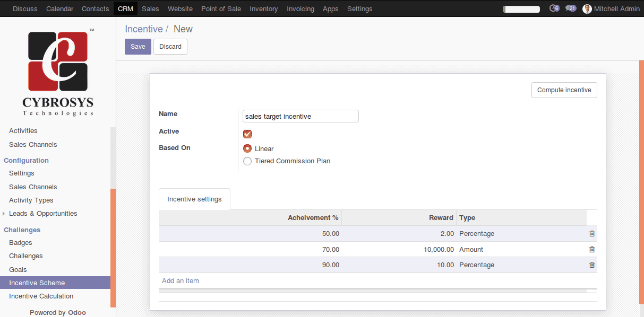
Task: Open activities clock notification icon
Action: [x=554, y=8]
